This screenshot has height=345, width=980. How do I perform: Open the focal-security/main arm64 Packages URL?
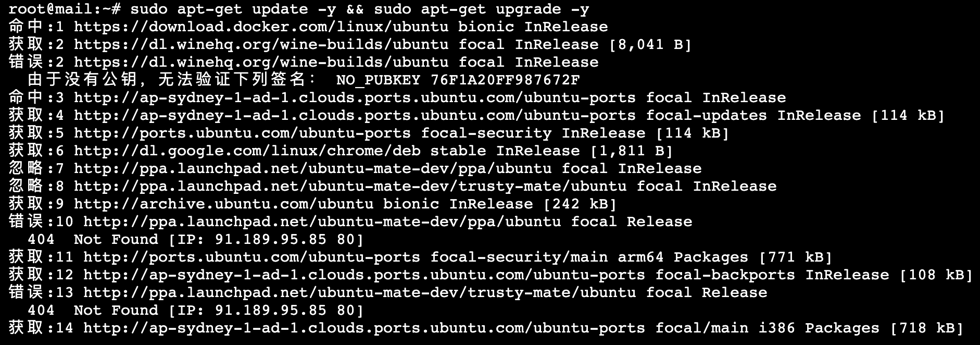252,257
